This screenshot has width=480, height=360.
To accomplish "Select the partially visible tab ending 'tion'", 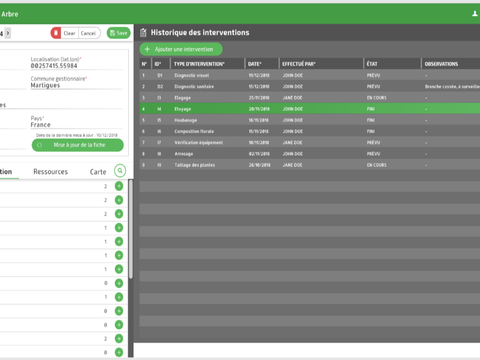I will point(6,172).
